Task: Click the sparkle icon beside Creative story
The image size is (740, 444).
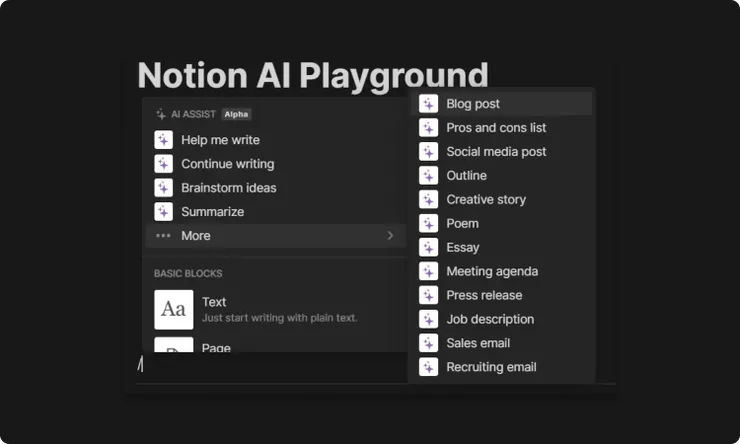Action: click(429, 200)
